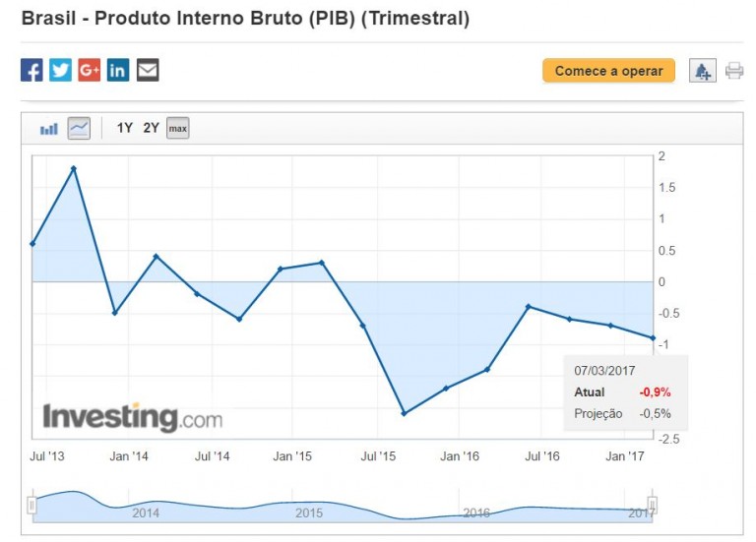
Task: Open LinkedIn share icon
Action: tap(118, 70)
